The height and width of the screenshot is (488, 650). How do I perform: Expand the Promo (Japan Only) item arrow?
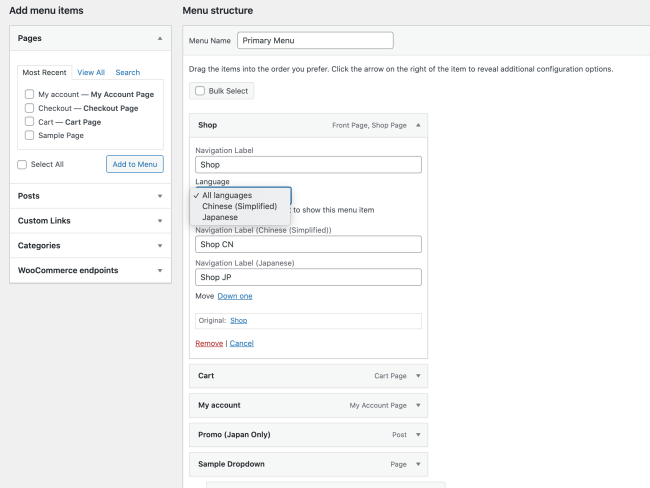coord(418,435)
